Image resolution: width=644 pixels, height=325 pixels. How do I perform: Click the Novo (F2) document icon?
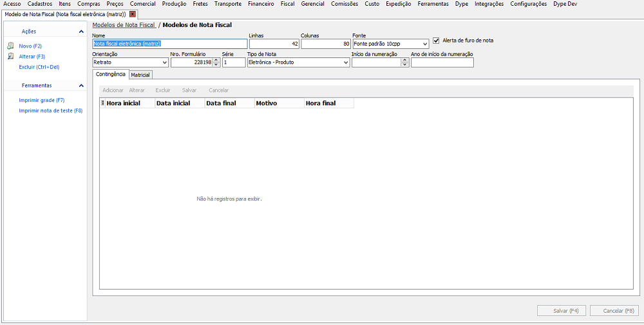[11, 46]
